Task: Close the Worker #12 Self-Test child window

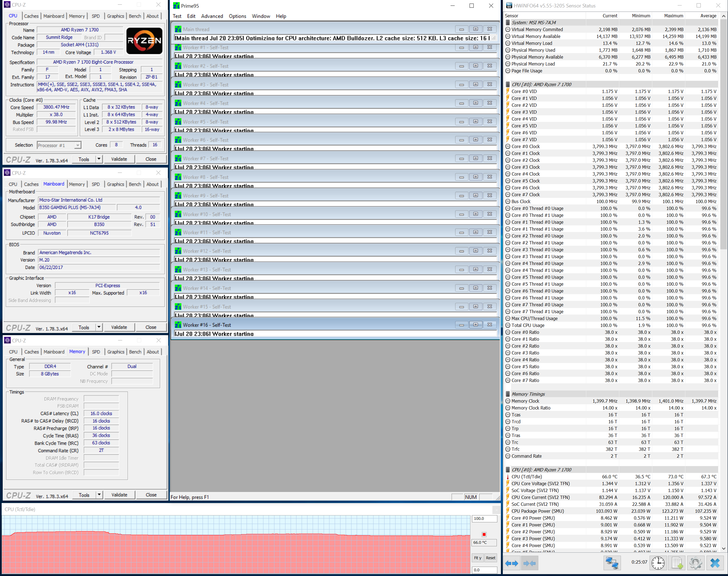Action: (x=490, y=251)
